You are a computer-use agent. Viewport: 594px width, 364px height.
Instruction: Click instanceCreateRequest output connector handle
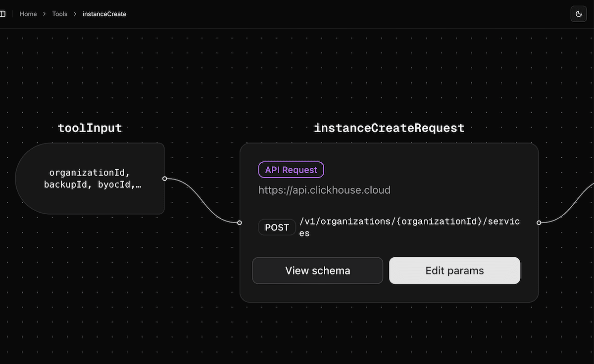coord(539,223)
